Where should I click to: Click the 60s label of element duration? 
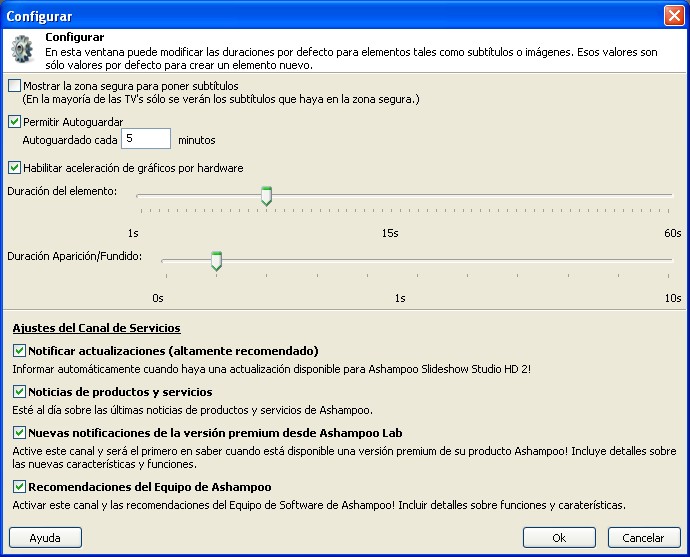click(672, 233)
